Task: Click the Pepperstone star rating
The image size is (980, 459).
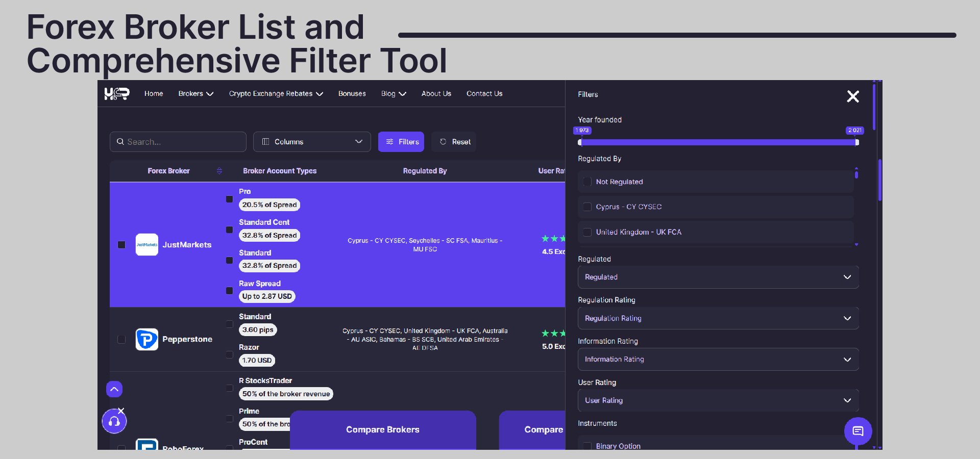Action: [553, 334]
